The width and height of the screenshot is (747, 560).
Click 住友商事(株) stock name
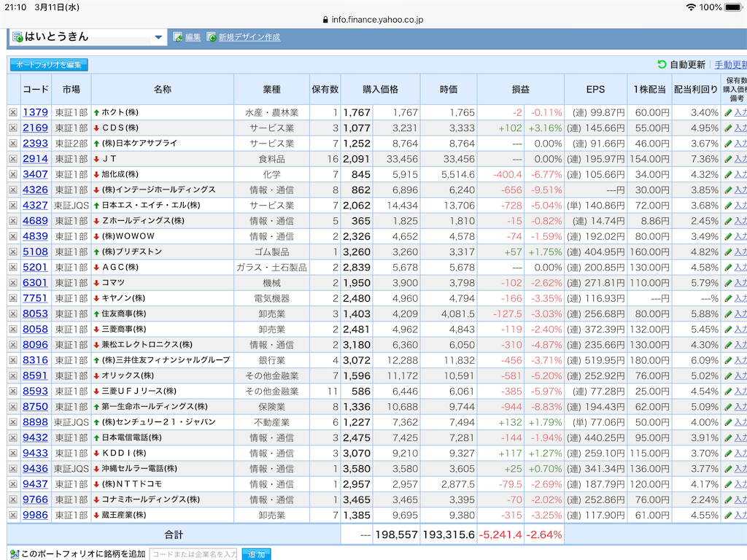point(124,314)
